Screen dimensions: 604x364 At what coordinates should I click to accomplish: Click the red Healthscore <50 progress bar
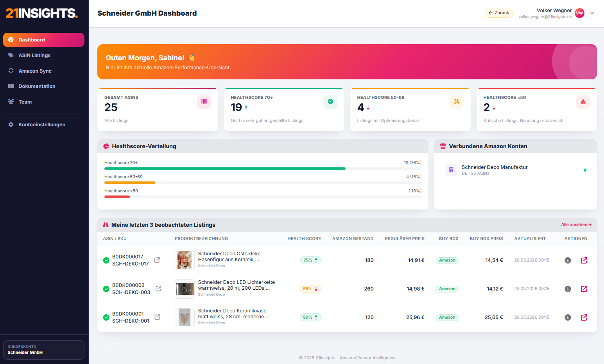117,197
